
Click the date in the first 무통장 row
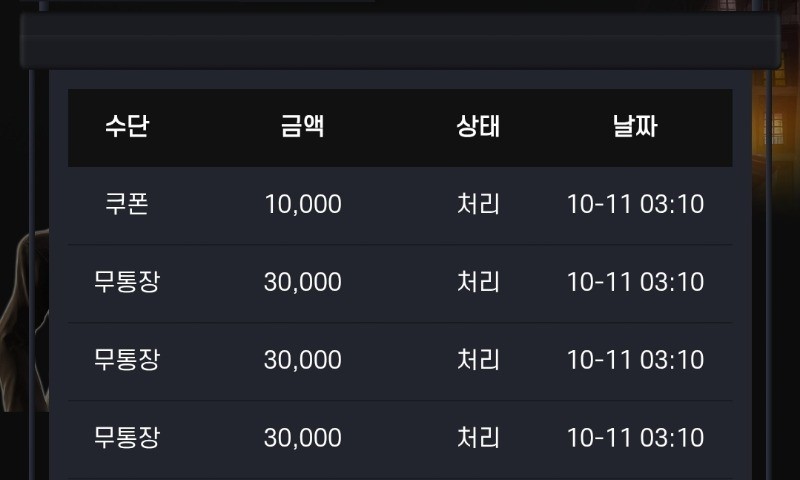click(x=635, y=282)
